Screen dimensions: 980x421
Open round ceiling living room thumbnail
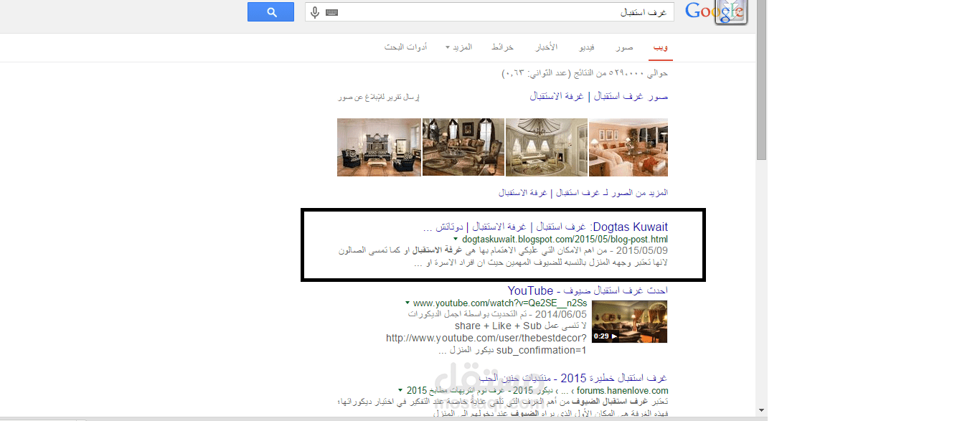click(x=547, y=147)
